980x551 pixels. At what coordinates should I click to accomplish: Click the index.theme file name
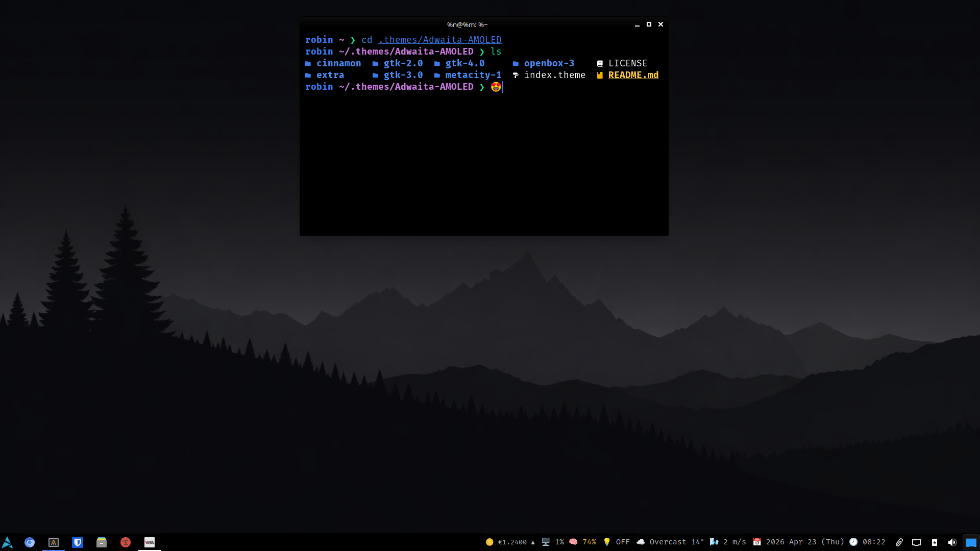(x=555, y=75)
